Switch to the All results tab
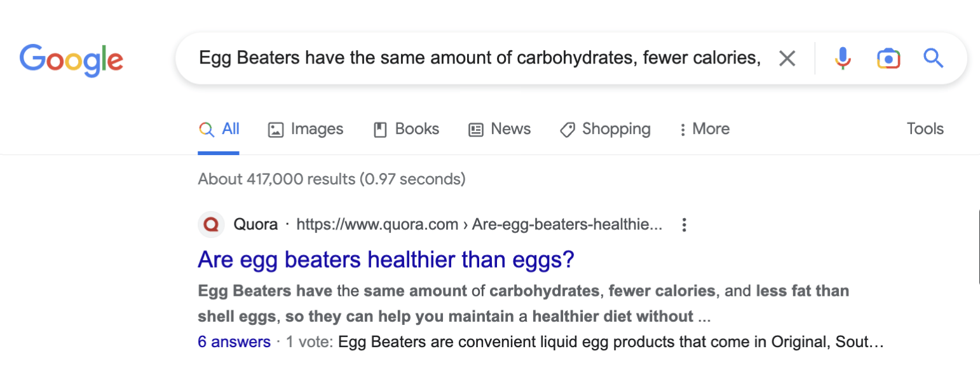This screenshot has height=365, width=980. (219, 129)
